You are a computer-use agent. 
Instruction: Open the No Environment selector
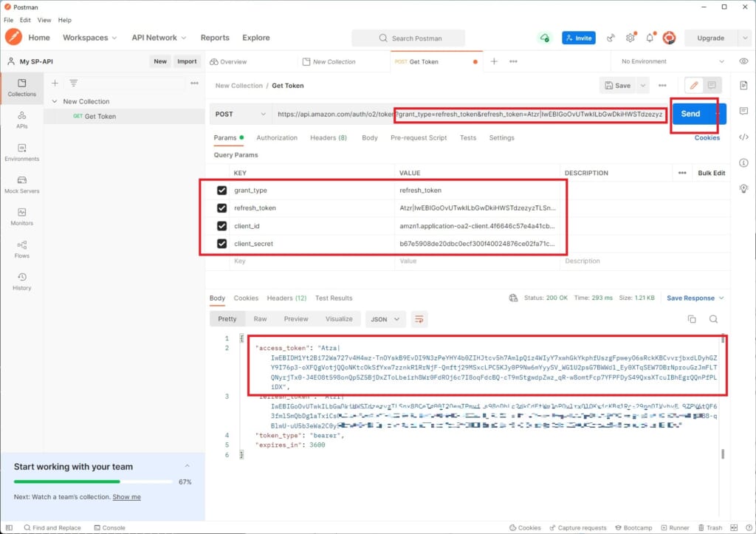coord(672,61)
